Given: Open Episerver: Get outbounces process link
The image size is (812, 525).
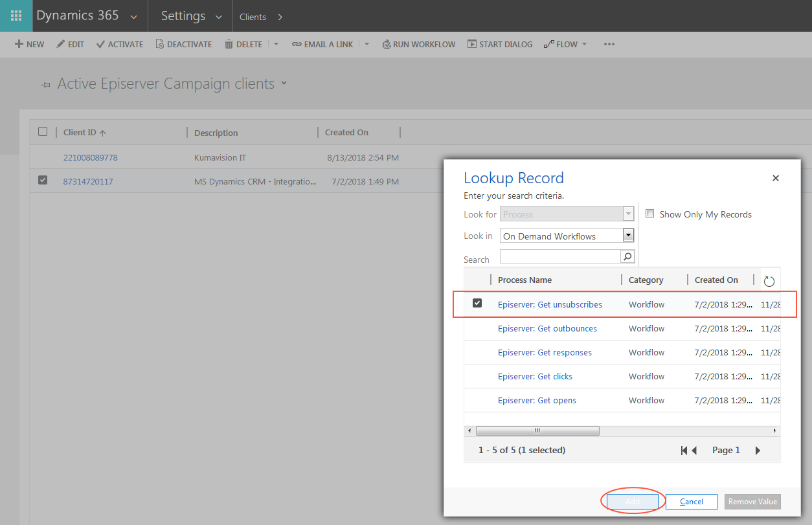Looking at the screenshot, I should pos(547,328).
